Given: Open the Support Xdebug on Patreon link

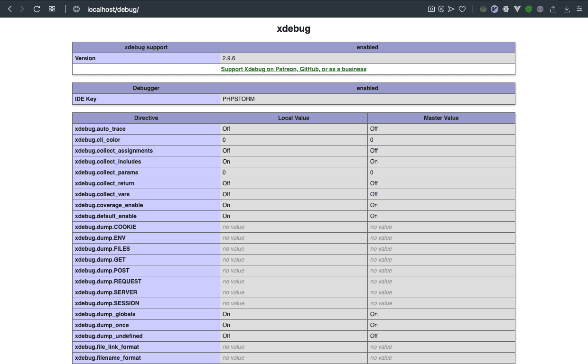Looking at the screenshot, I should coord(293,69).
